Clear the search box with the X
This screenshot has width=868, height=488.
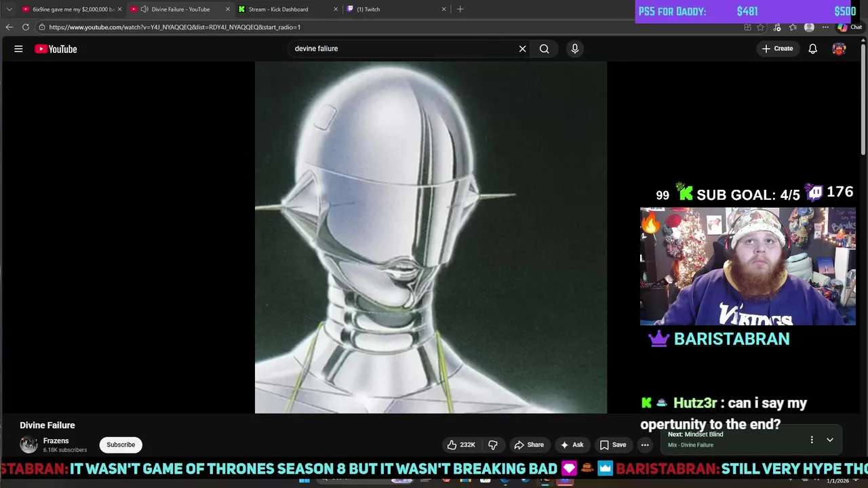pyautogui.click(x=522, y=49)
